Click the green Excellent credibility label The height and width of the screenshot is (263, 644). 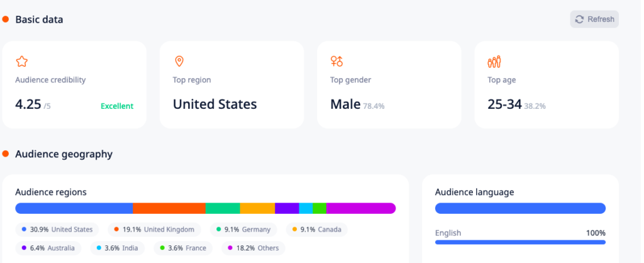[x=117, y=106]
